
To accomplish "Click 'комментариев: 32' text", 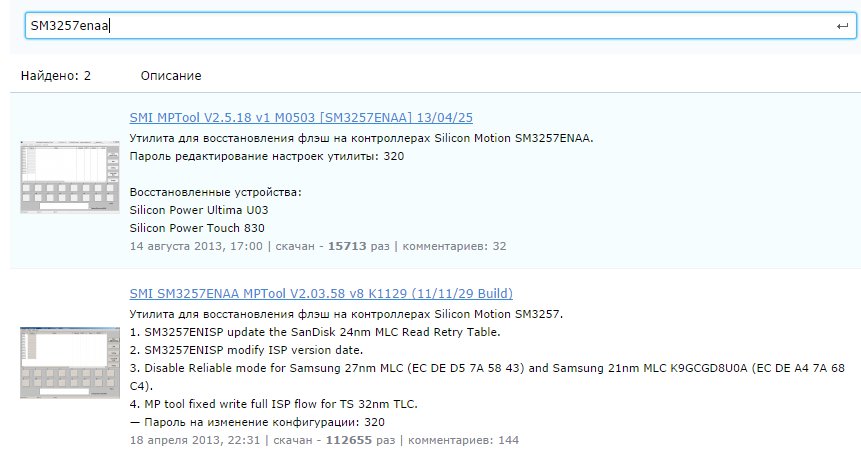I will (x=454, y=246).
